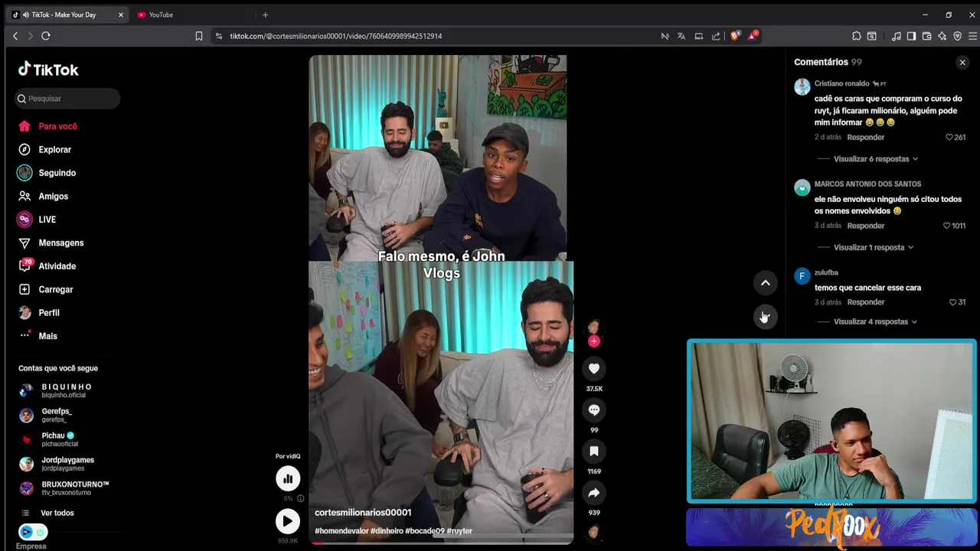Go back in browser history

point(15,36)
